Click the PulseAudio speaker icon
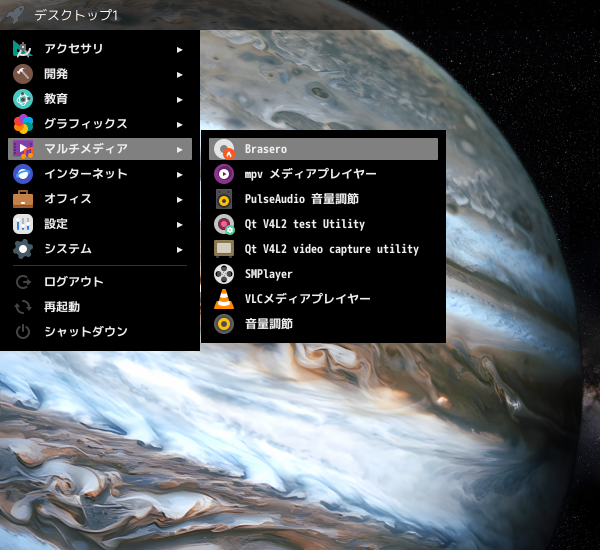600x550 pixels. 224,199
